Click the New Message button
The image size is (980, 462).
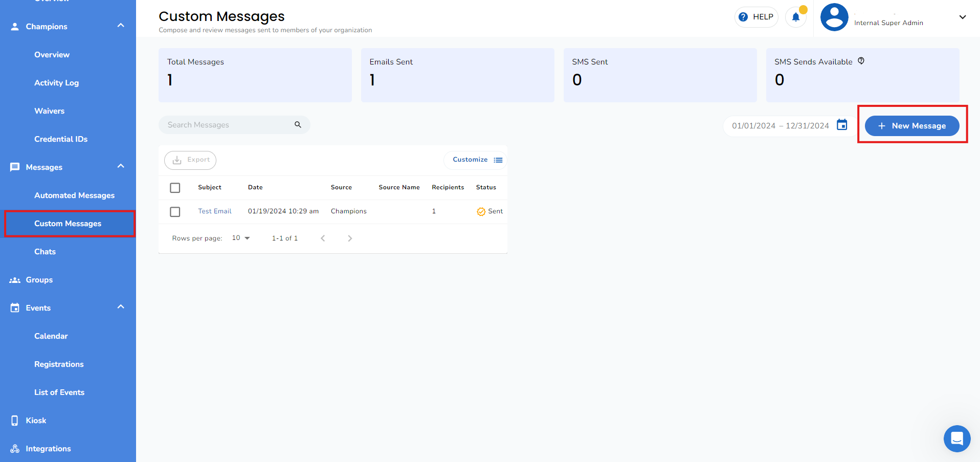(x=911, y=126)
